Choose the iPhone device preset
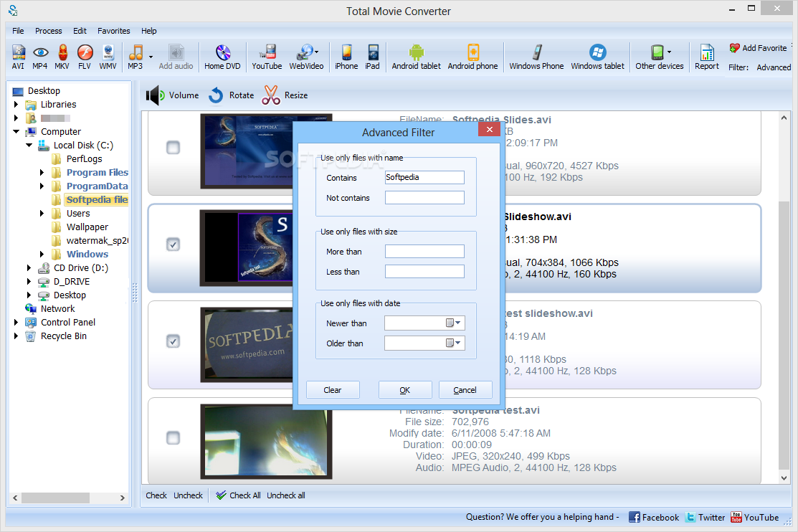This screenshot has width=798, height=532. [x=346, y=57]
